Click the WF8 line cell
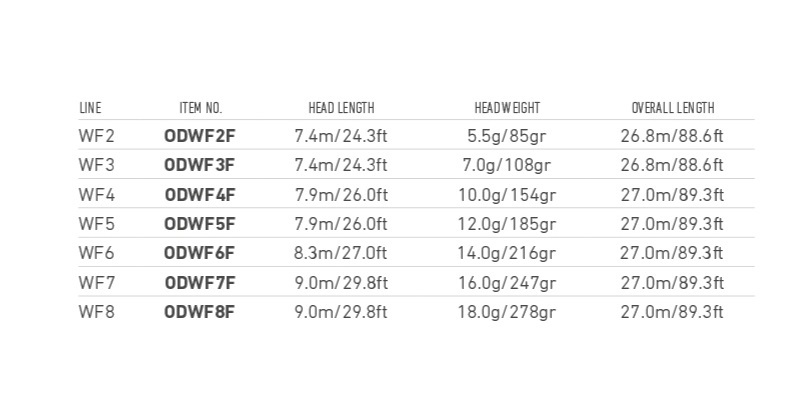Image resolution: width=800 pixels, height=411 pixels. point(96,312)
